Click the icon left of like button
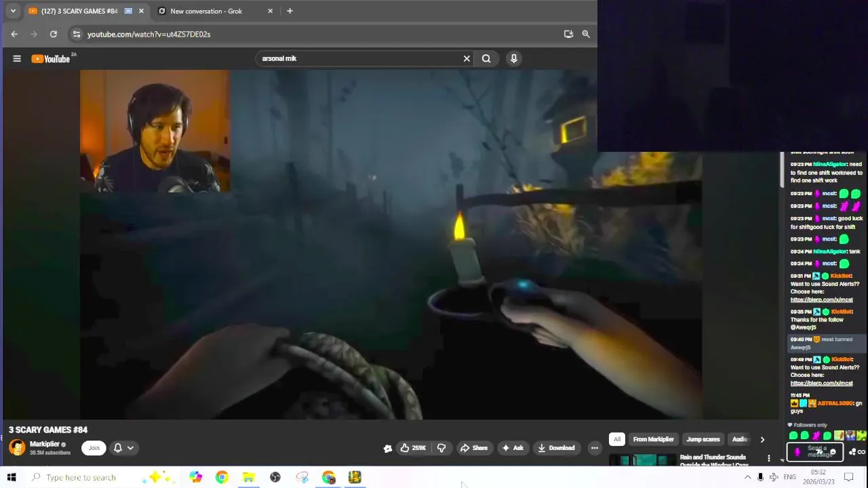Screen dimensions: 868x488 pos(388,448)
